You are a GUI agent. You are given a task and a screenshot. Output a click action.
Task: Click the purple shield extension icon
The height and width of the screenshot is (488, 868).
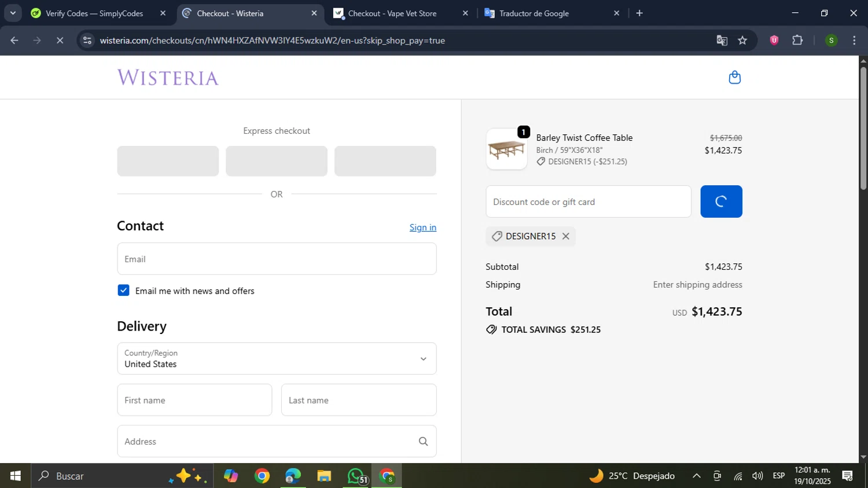click(x=774, y=41)
